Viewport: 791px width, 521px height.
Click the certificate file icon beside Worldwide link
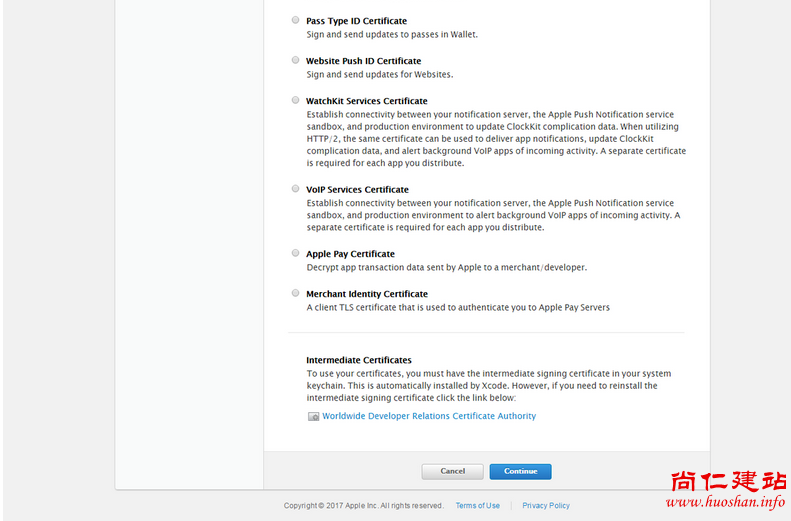coord(313,416)
